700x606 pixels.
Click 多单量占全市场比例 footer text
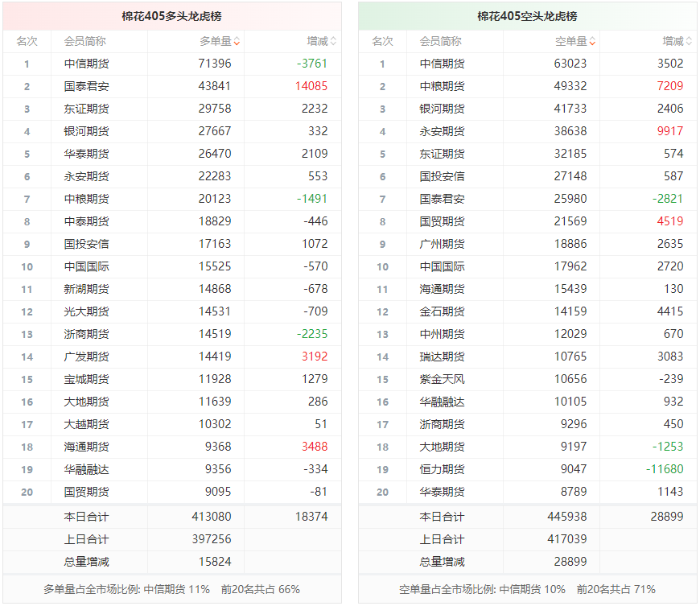[x=172, y=589]
